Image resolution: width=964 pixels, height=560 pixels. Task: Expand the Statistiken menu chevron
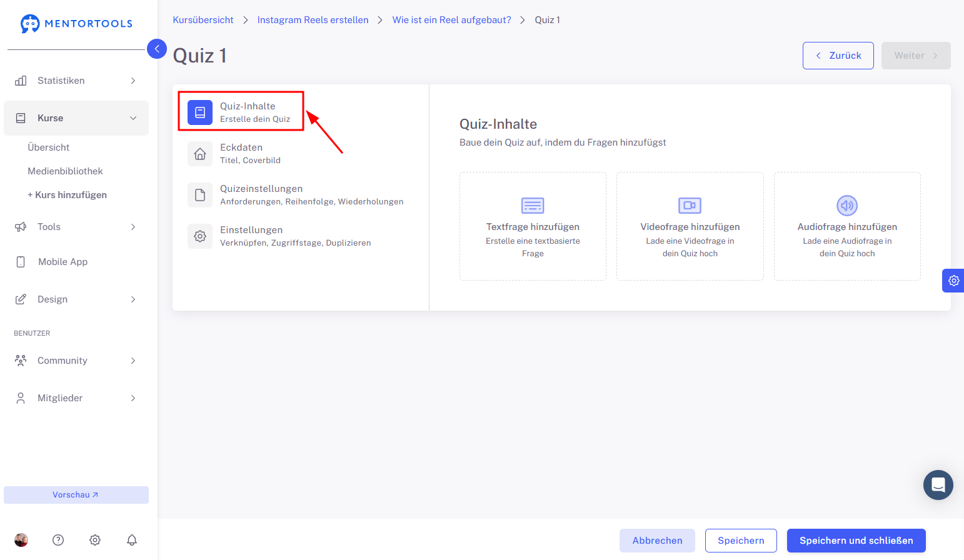[133, 81]
